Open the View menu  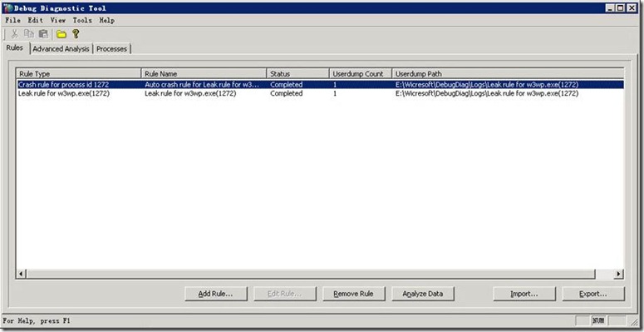pos(58,20)
